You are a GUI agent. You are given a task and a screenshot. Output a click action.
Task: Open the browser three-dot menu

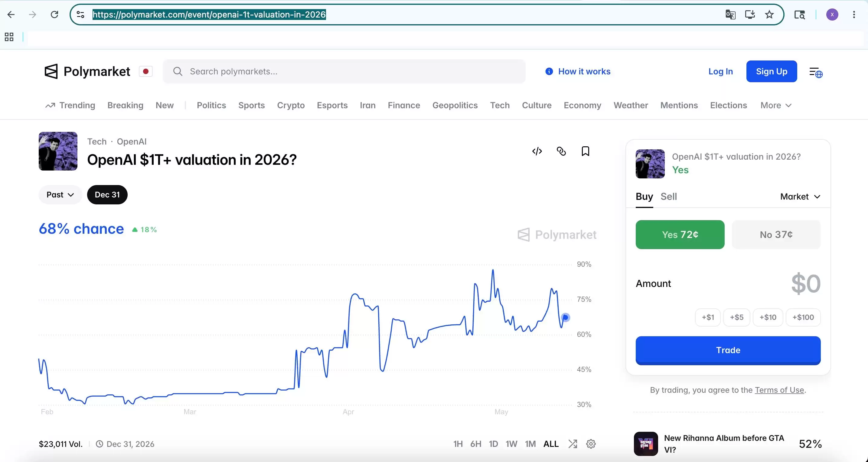click(854, 15)
